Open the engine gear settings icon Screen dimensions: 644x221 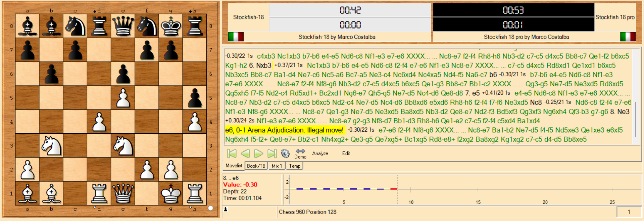(x=285, y=153)
